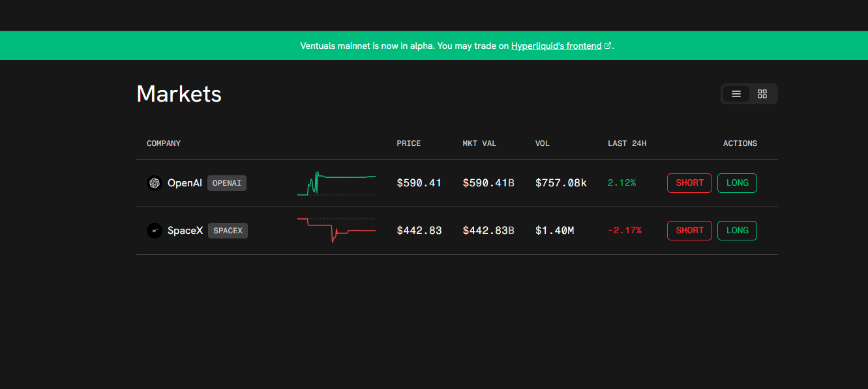Sort by the VOL column header
868x389 pixels.
point(543,143)
